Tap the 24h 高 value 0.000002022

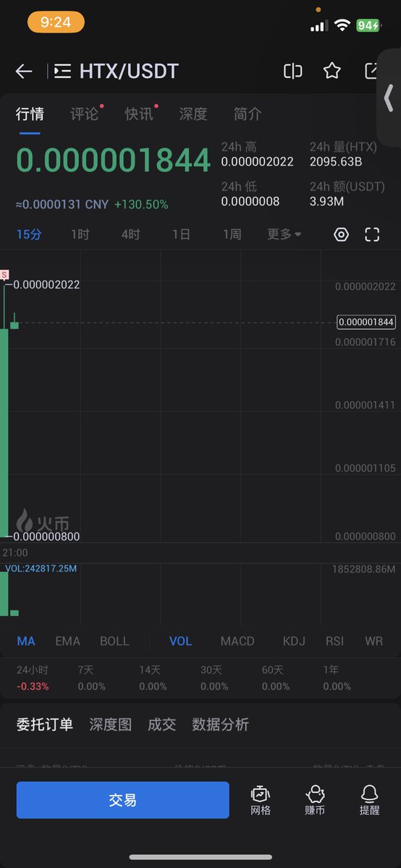pyautogui.click(x=258, y=162)
